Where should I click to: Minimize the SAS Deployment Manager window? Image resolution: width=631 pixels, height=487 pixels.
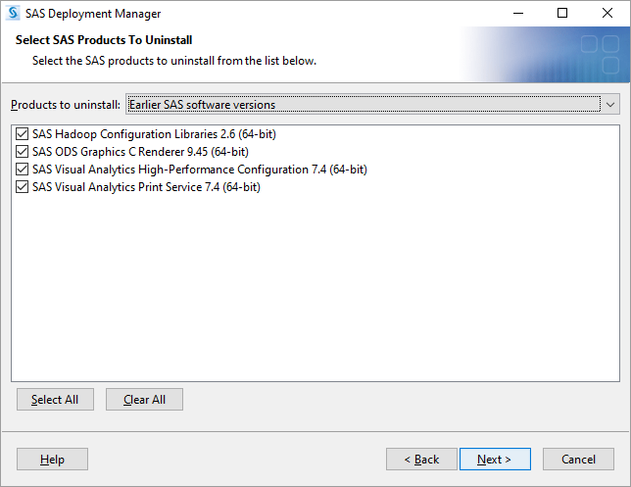point(517,14)
